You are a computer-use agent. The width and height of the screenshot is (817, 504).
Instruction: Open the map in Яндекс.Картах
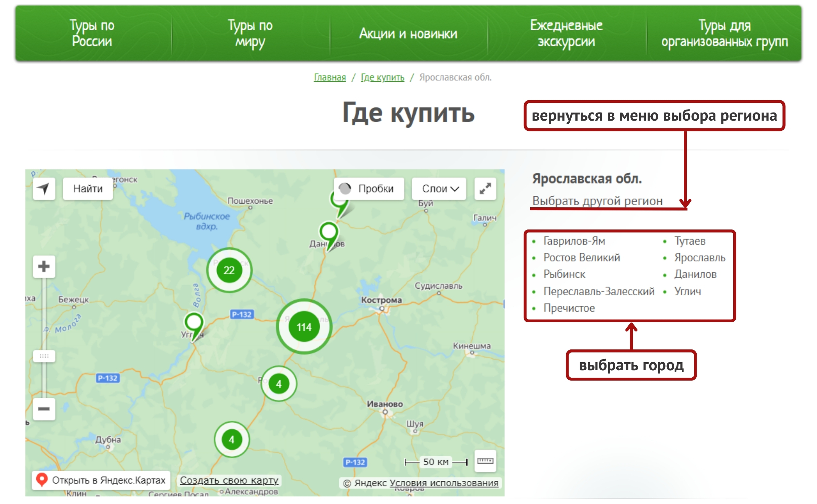coord(102,480)
